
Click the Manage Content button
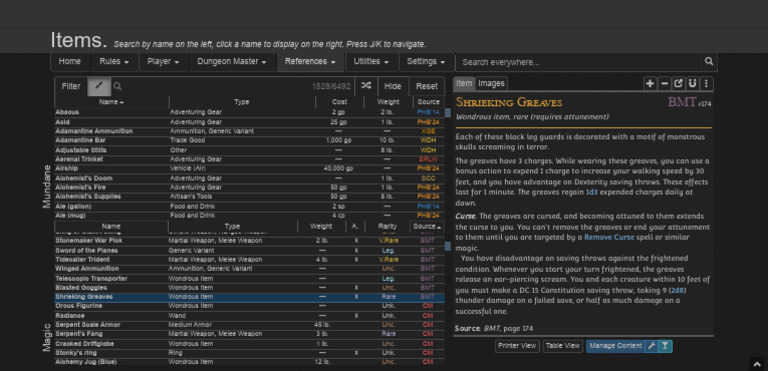615,346
